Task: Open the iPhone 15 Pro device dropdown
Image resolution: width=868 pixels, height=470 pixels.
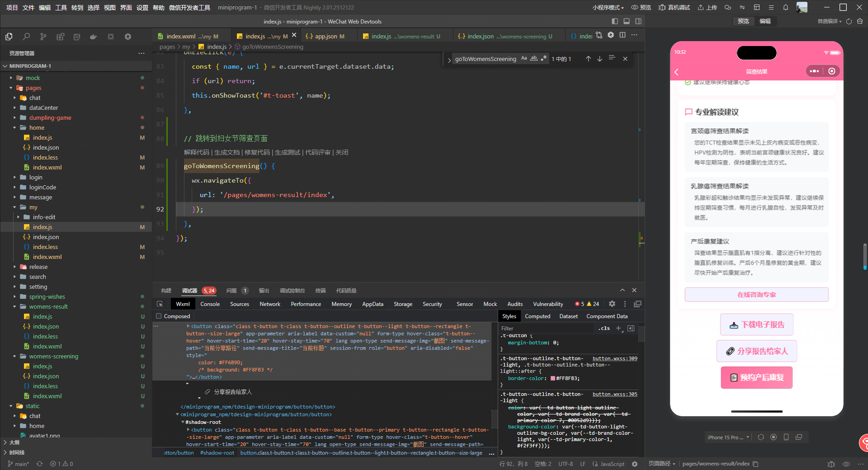Action: [x=728, y=437]
